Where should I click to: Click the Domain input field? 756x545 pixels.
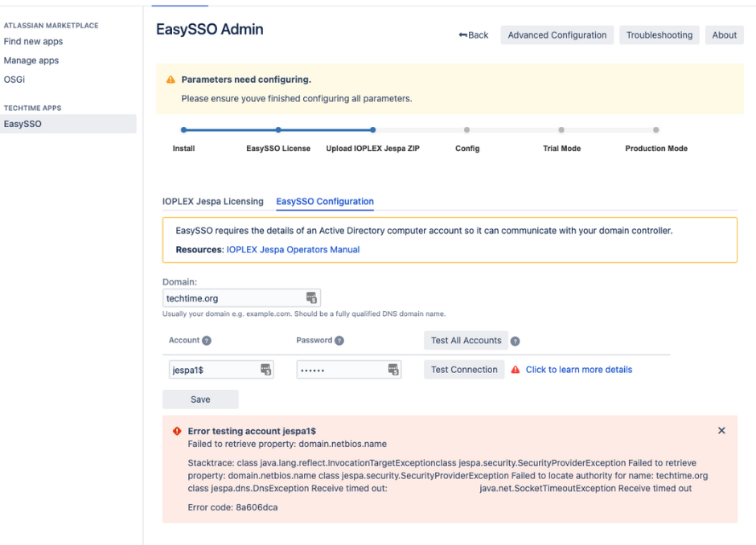coord(232,298)
